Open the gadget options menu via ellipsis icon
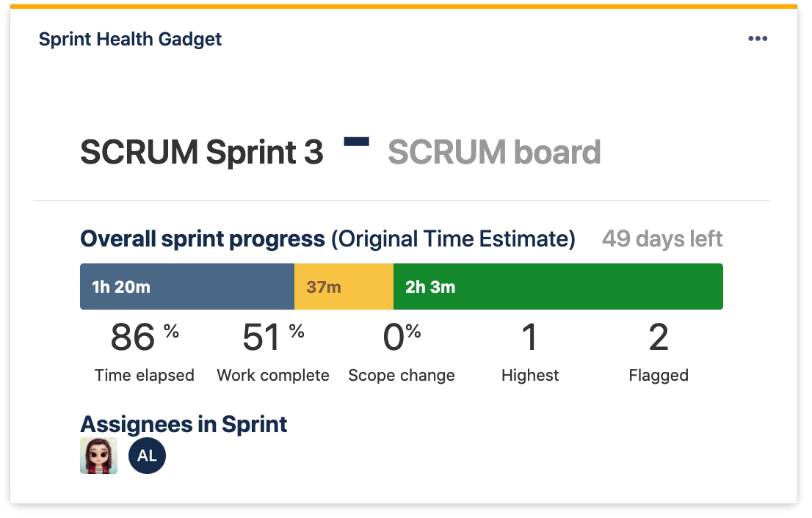 pos(758,38)
